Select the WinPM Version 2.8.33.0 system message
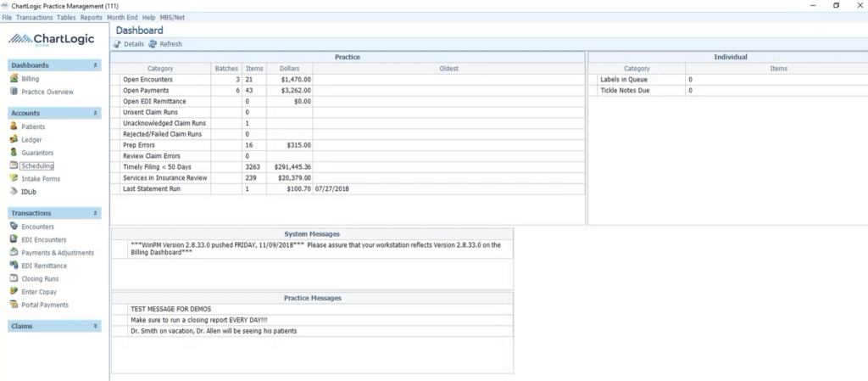Image resolution: width=868 pixels, height=381 pixels. point(312,249)
